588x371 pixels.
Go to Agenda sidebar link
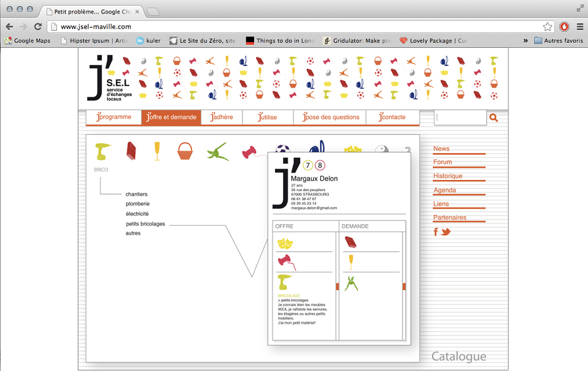[x=445, y=190]
